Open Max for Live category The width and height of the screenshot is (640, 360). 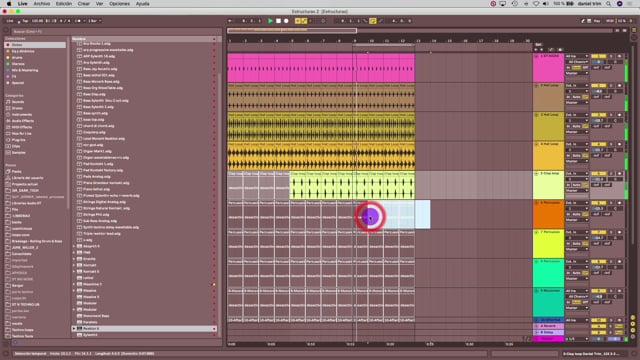tap(21, 133)
